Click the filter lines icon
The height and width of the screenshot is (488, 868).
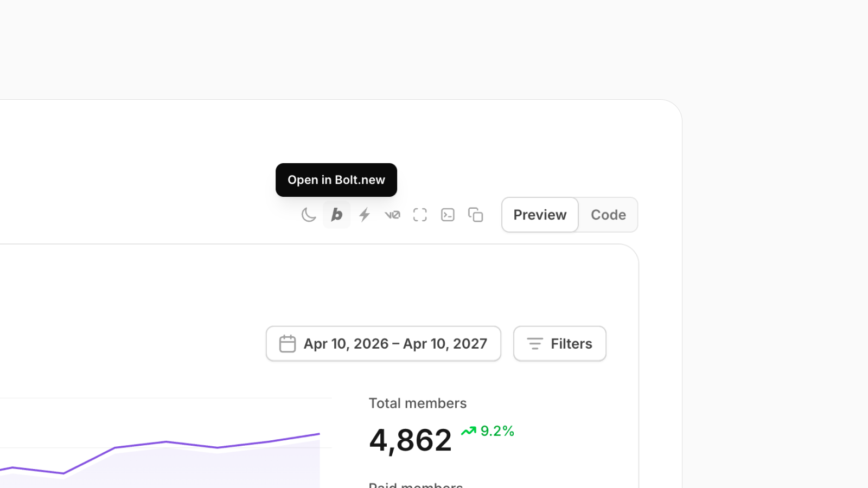click(x=535, y=344)
